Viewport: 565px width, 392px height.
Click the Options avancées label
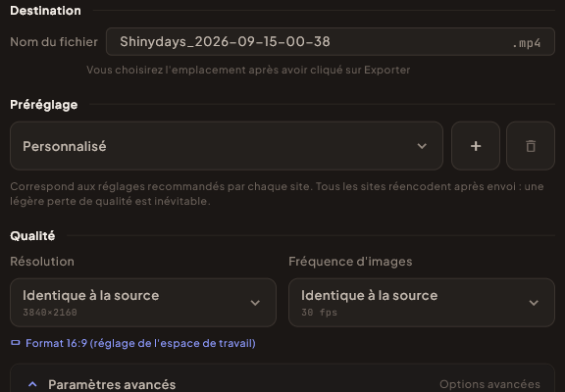click(489, 384)
